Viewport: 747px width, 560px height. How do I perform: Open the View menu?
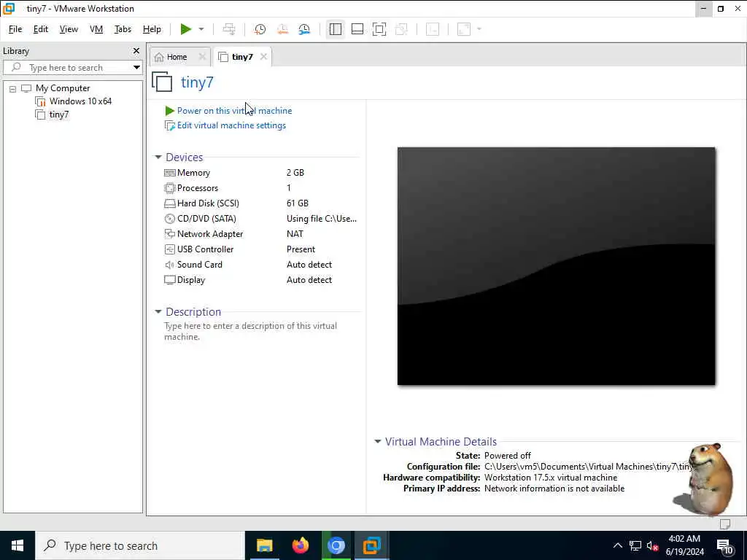(x=69, y=29)
